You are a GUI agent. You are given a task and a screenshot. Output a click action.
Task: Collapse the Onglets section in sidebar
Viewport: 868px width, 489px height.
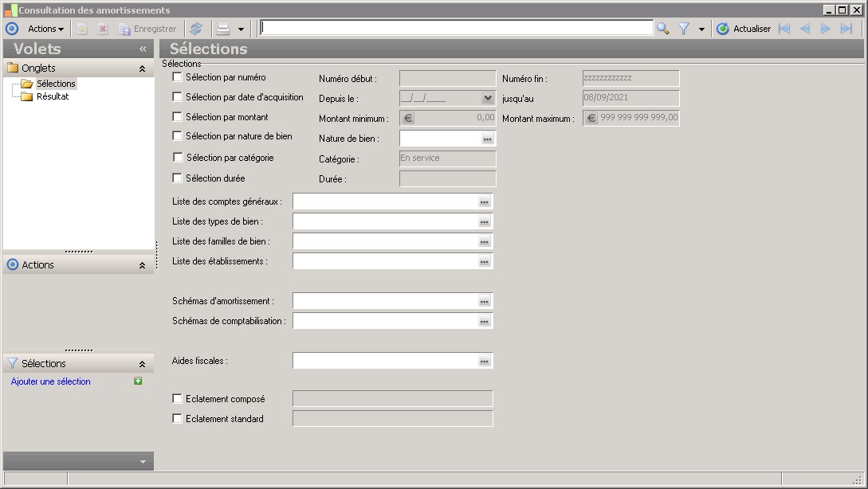(x=142, y=68)
